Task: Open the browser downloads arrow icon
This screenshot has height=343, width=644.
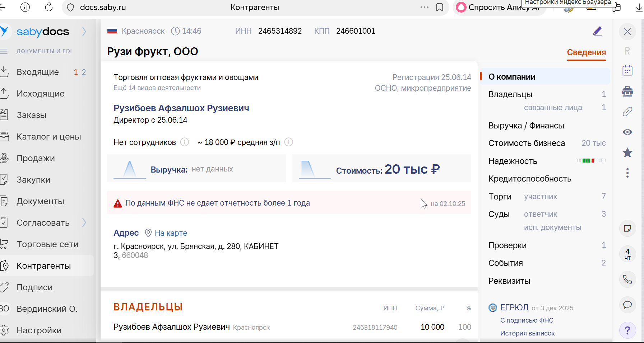Action: click(x=639, y=8)
